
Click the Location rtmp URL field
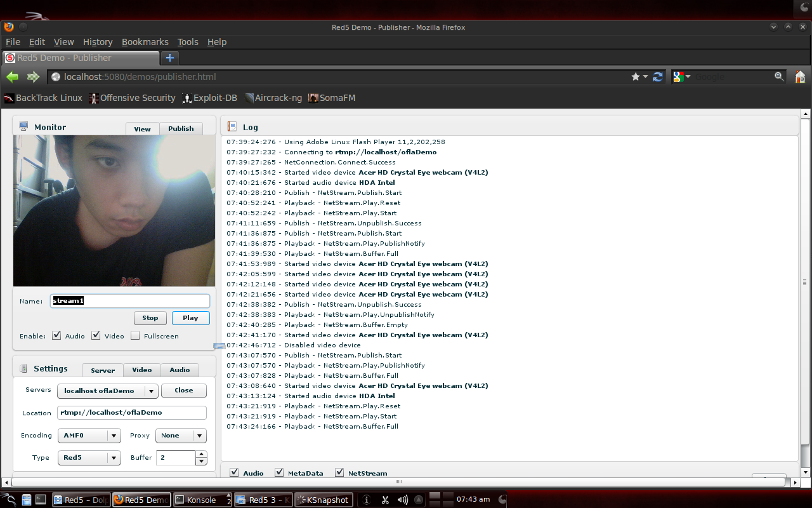coord(132,413)
